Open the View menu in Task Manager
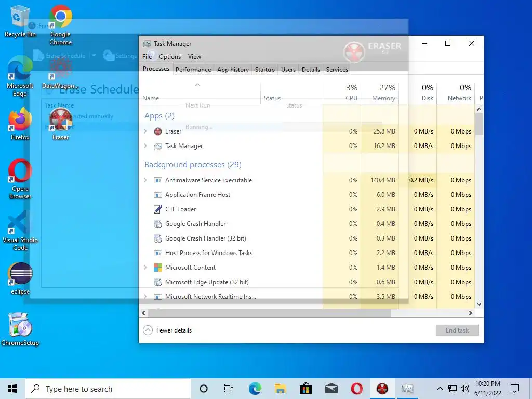The image size is (532, 399). (x=194, y=57)
